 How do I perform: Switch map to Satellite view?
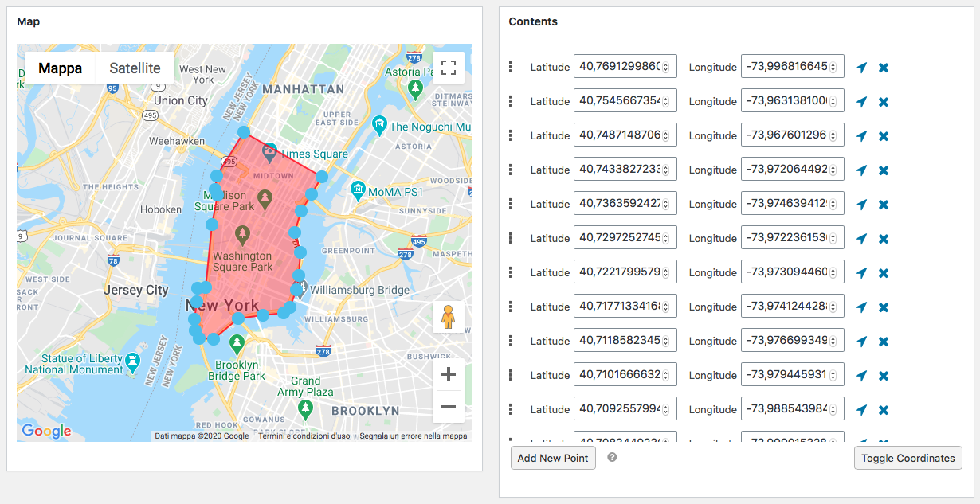(135, 68)
